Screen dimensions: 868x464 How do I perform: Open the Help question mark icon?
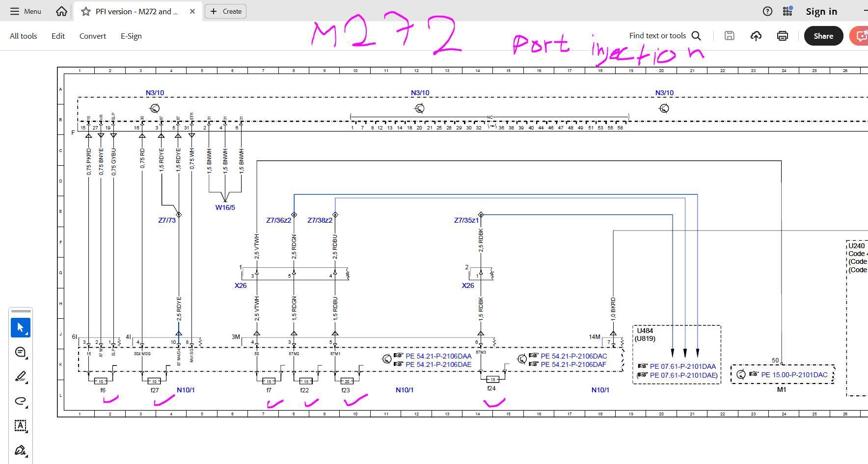click(767, 11)
